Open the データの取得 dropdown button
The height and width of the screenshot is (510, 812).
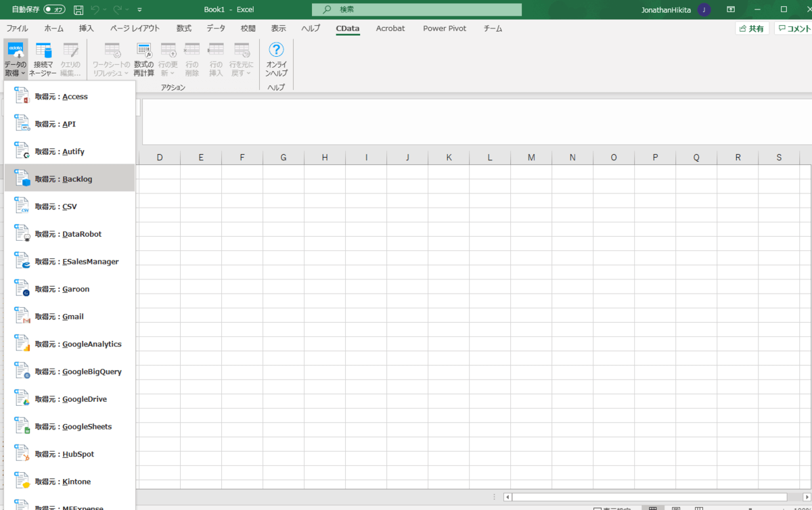15,59
